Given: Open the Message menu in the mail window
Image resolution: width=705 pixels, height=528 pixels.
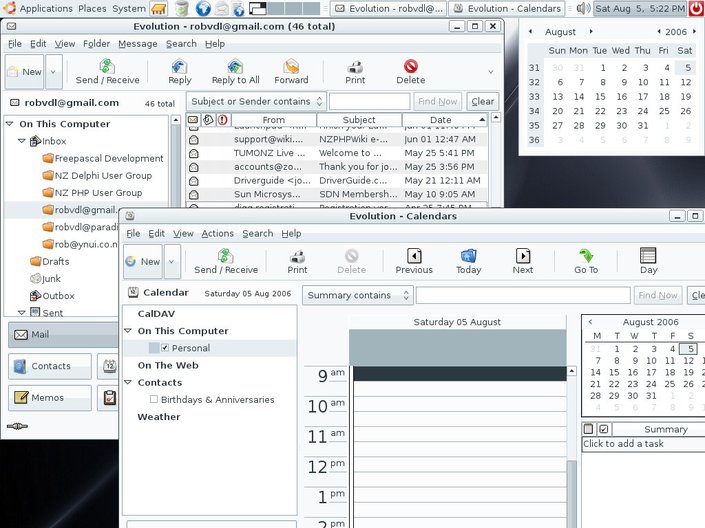Looking at the screenshot, I should (138, 44).
